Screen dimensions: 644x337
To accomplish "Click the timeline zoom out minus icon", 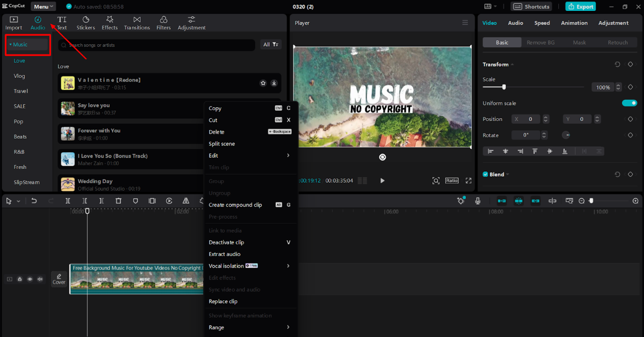I will 582,201.
